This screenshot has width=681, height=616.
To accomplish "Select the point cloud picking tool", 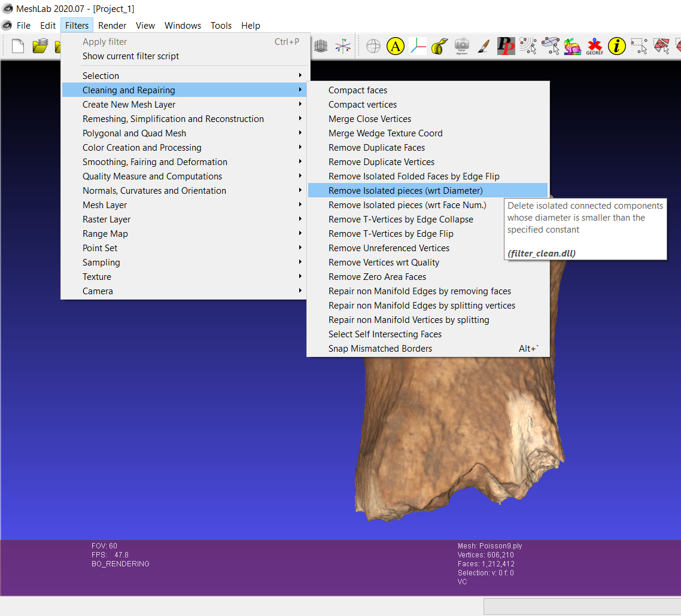I will [528, 46].
